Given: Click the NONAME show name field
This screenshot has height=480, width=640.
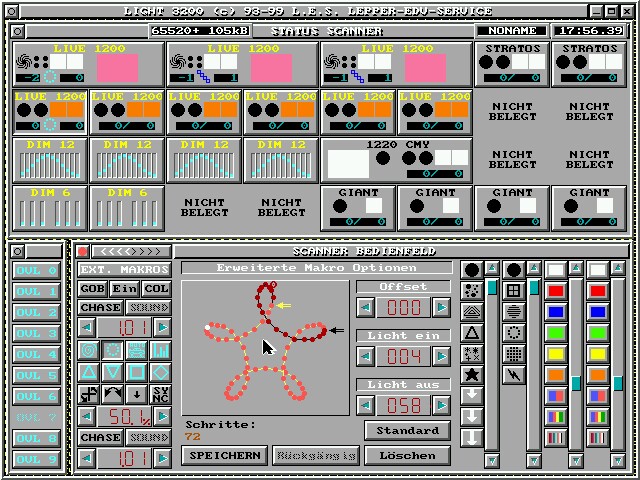Looking at the screenshot, I should coord(512,31).
